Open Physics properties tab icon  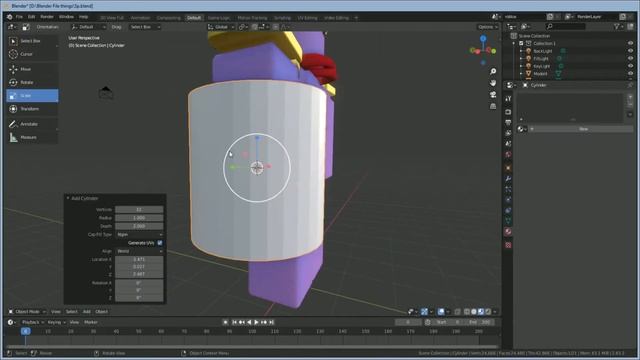pyautogui.click(x=508, y=200)
